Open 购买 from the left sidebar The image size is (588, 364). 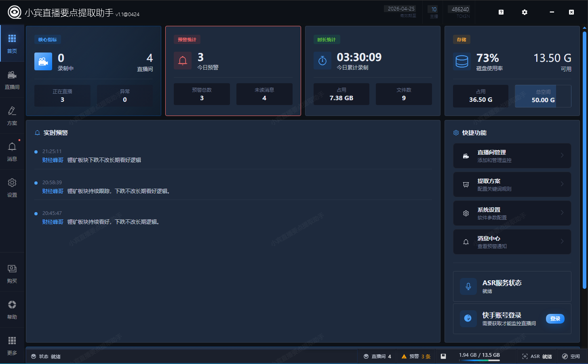12,274
